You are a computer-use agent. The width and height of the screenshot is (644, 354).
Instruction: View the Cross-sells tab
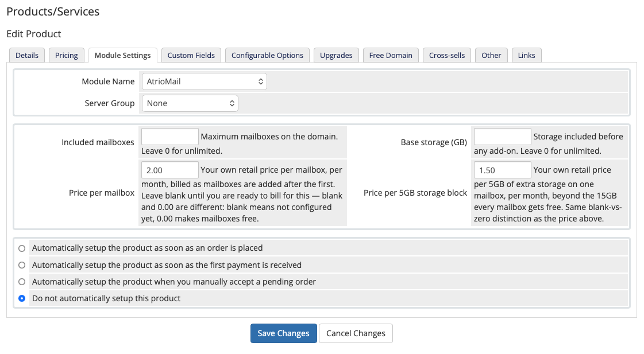click(x=447, y=56)
